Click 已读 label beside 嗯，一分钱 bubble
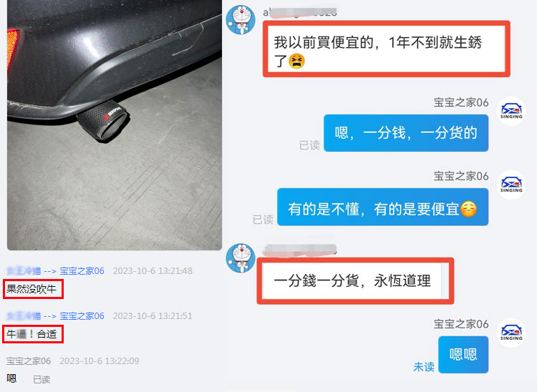Image resolution: width=537 pixels, height=392 pixels. click(309, 145)
